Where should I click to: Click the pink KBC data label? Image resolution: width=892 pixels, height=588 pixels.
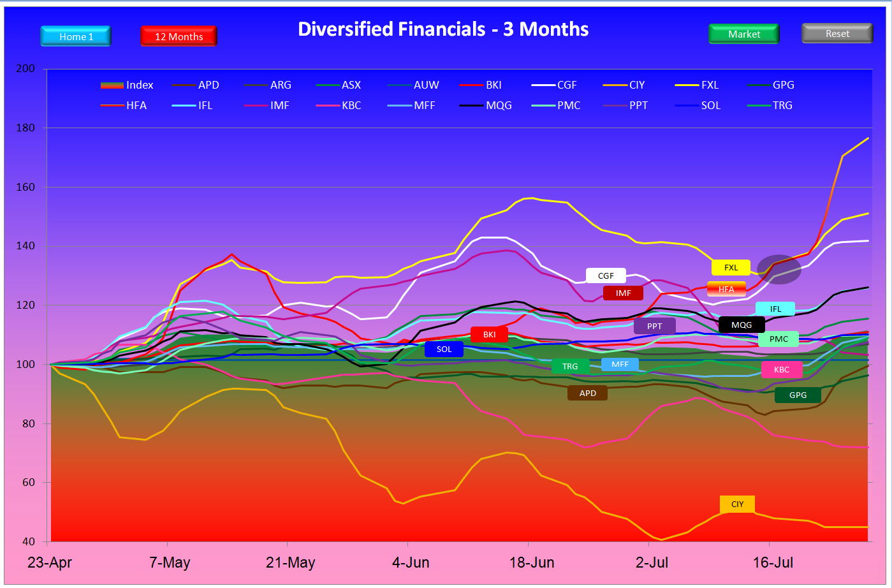(782, 369)
